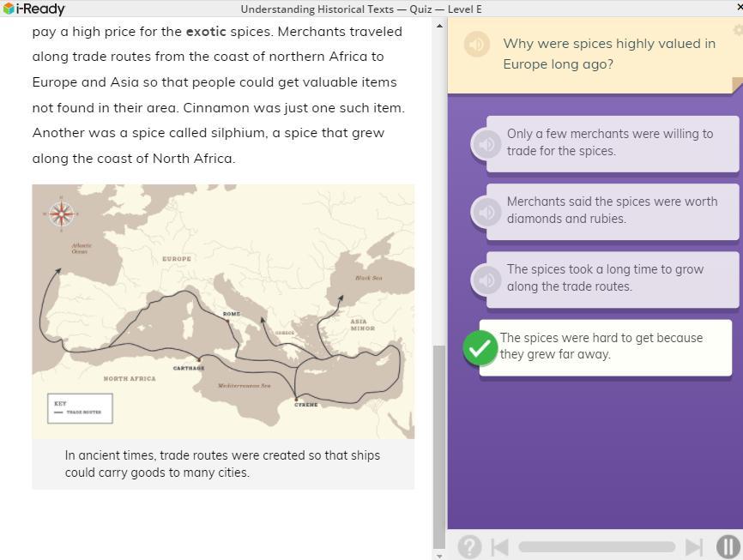This screenshot has width=743, height=560.
Task: Click the trade routes map image
Action: point(223,310)
